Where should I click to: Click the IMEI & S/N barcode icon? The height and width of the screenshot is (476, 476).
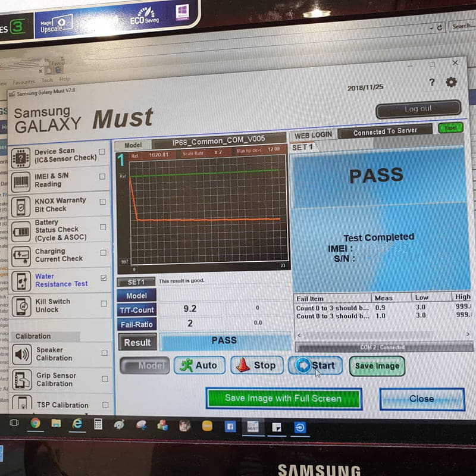(x=21, y=182)
